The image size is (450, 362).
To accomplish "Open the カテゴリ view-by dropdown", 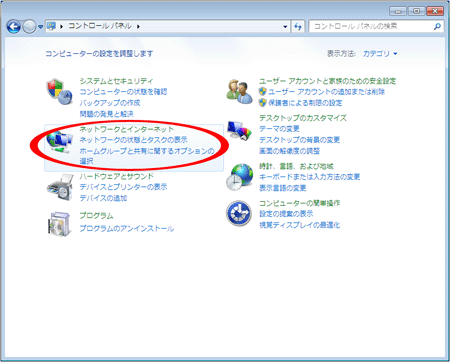I will tap(380, 54).
